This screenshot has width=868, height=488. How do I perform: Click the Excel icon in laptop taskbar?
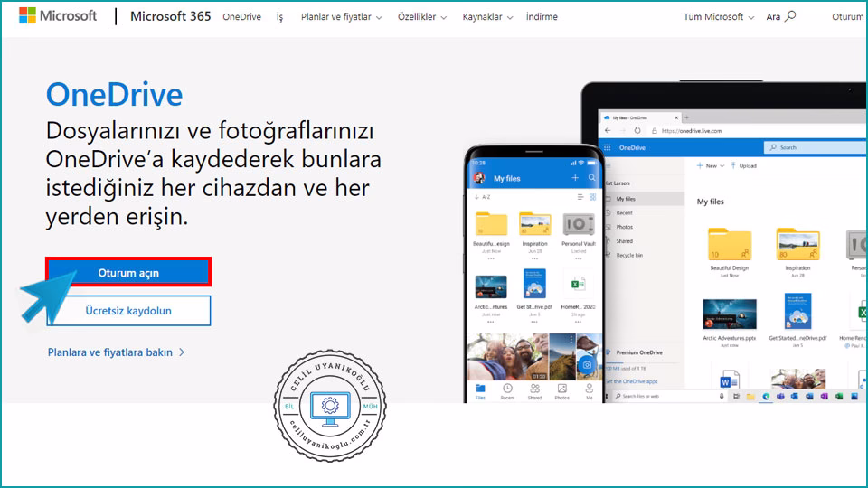tap(839, 396)
